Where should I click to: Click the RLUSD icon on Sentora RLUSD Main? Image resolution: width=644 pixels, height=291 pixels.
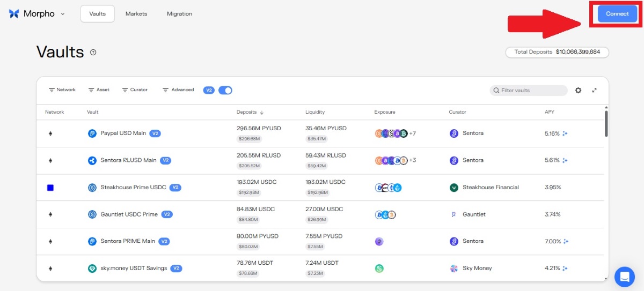pos(92,160)
